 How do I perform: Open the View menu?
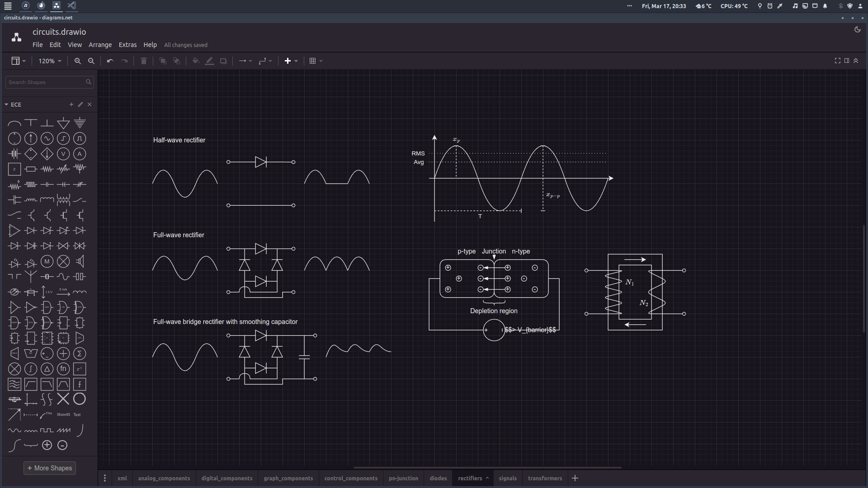(75, 45)
